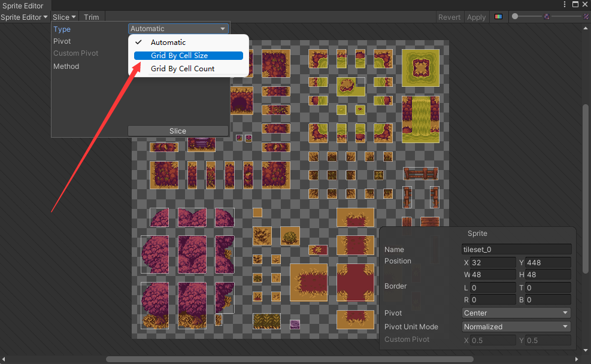Click the sprite Name field containing tileset_0
The height and width of the screenshot is (364, 591).
516,249
